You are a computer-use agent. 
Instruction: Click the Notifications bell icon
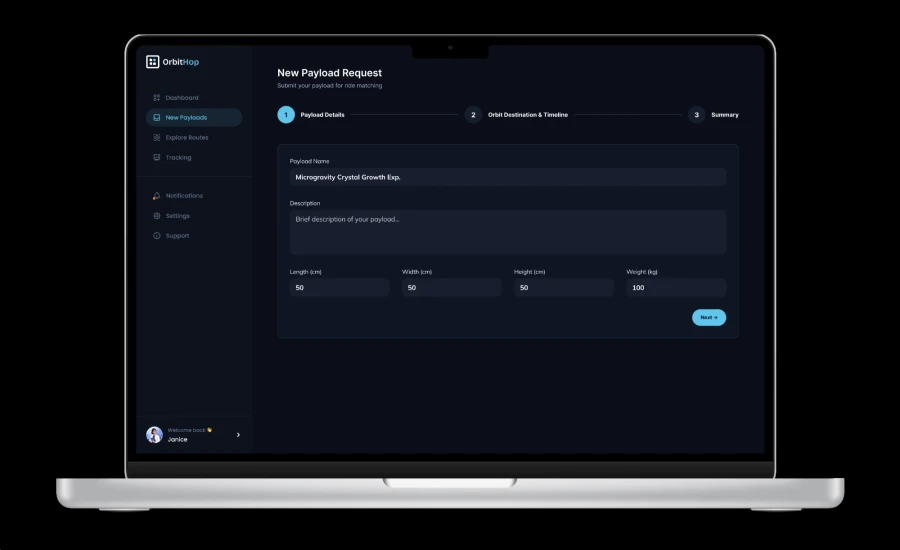pos(157,196)
